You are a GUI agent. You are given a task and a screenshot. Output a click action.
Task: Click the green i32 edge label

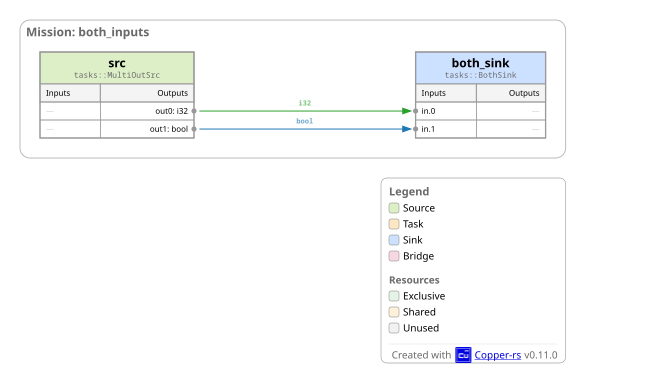click(x=305, y=103)
